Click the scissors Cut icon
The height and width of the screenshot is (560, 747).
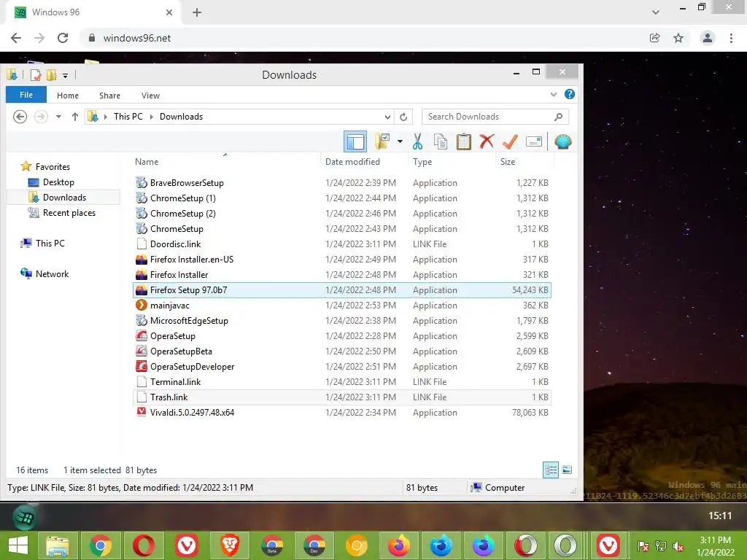tap(417, 141)
